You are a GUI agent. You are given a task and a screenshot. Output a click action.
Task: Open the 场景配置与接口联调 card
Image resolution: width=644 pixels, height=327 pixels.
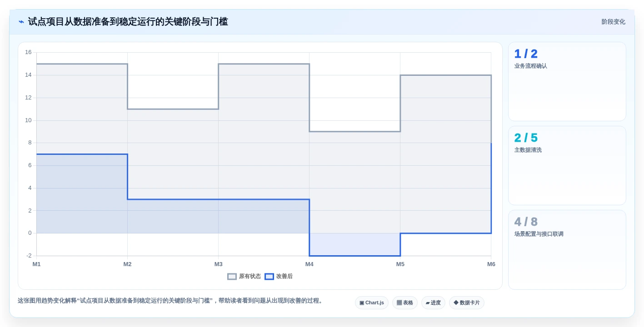tap(567, 250)
